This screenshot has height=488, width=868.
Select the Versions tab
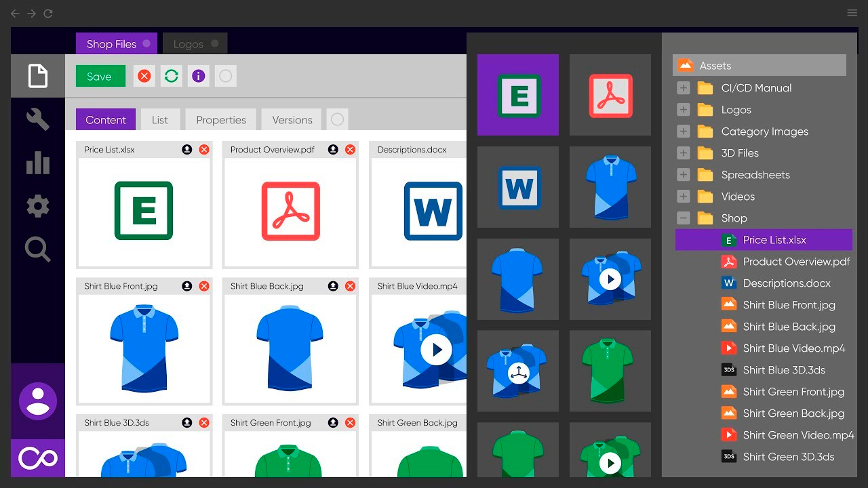[292, 119]
